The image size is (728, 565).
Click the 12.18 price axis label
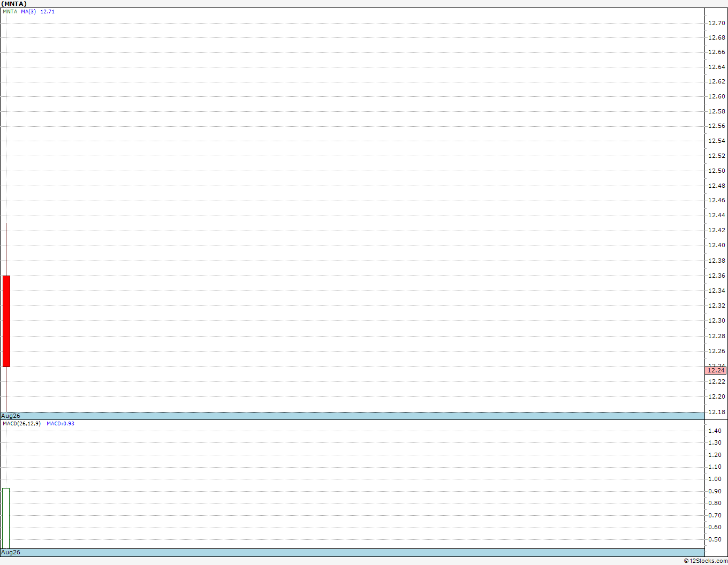click(x=717, y=412)
